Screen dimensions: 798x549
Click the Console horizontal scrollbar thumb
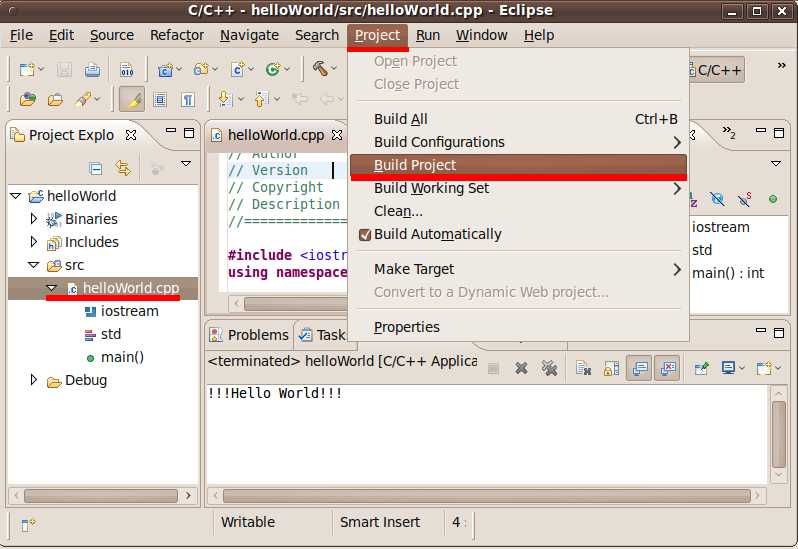coord(487,496)
